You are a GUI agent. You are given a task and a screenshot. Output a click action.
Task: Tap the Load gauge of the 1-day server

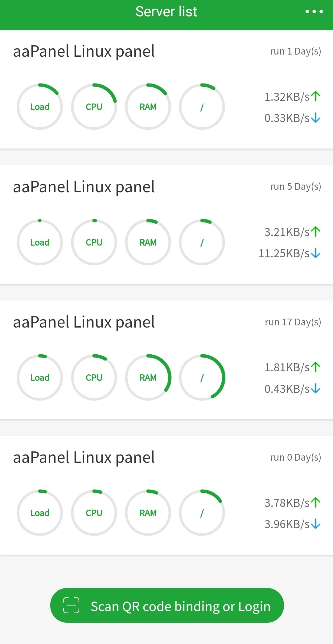click(x=40, y=107)
